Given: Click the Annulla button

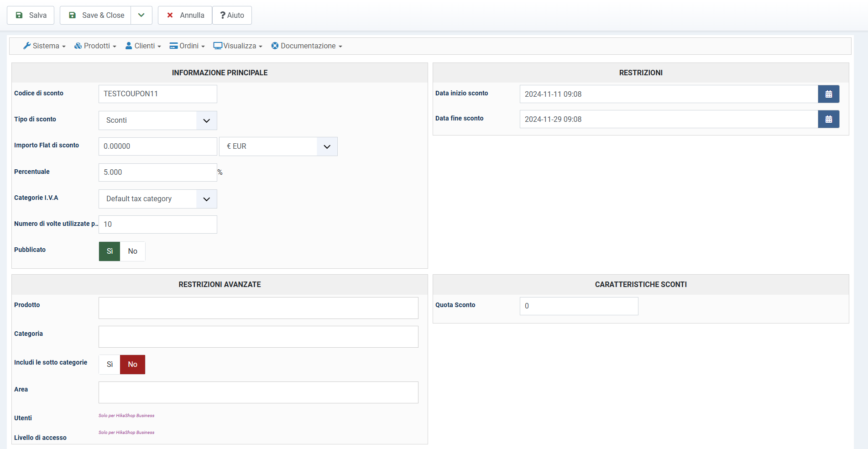Looking at the screenshot, I should (x=185, y=15).
